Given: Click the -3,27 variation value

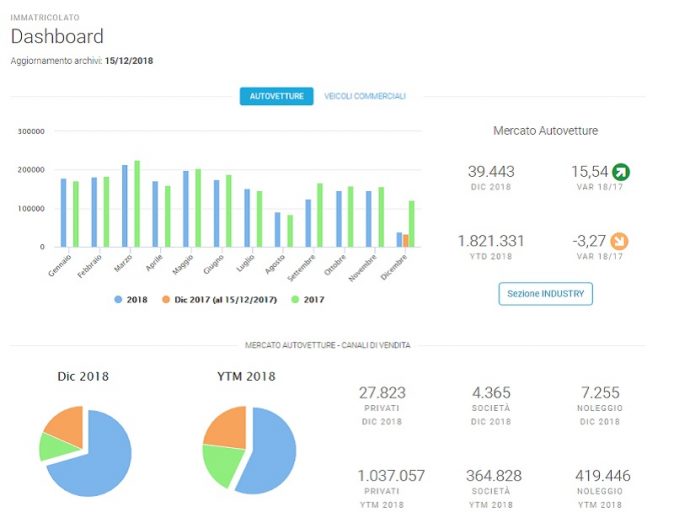Looking at the screenshot, I should (x=589, y=241).
